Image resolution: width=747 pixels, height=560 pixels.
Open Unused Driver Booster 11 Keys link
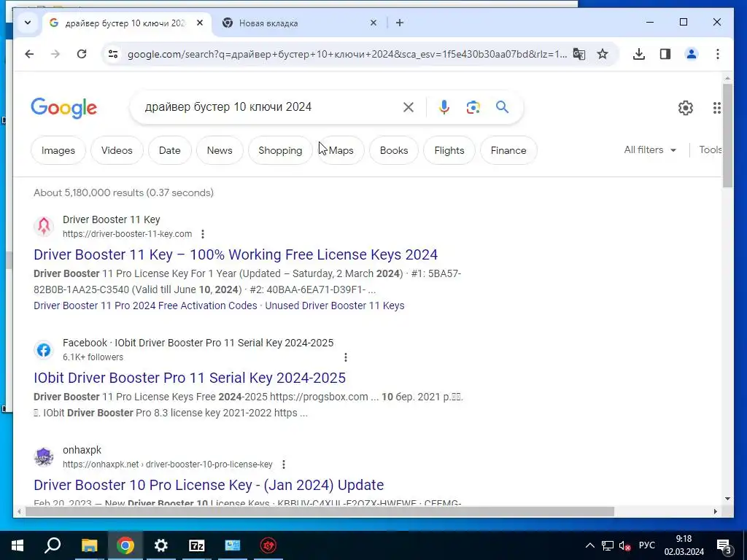click(x=334, y=306)
